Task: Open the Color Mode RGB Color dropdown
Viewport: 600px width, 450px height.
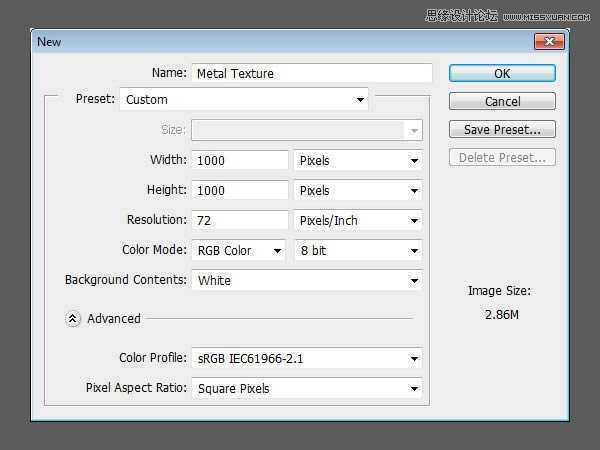Action: (239, 251)
